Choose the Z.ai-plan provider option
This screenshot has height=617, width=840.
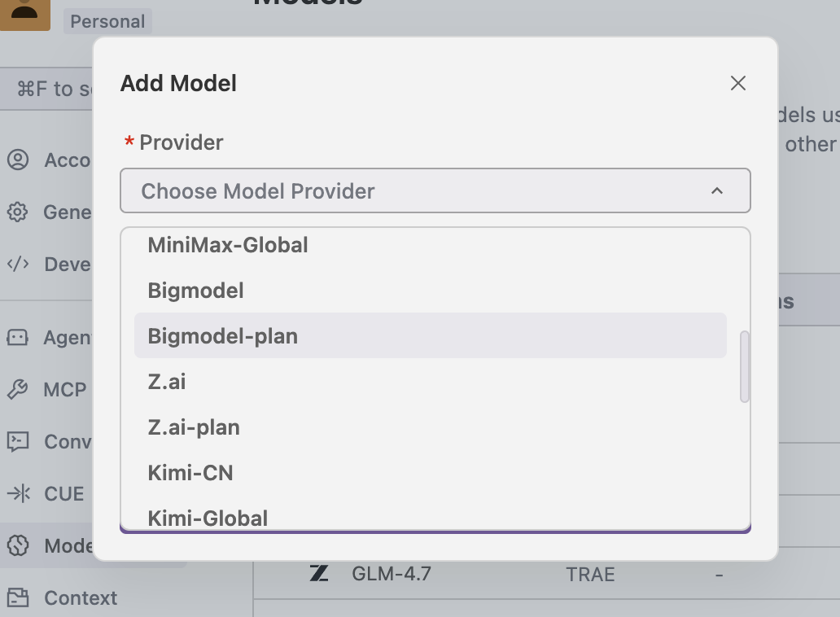(194, 427)
